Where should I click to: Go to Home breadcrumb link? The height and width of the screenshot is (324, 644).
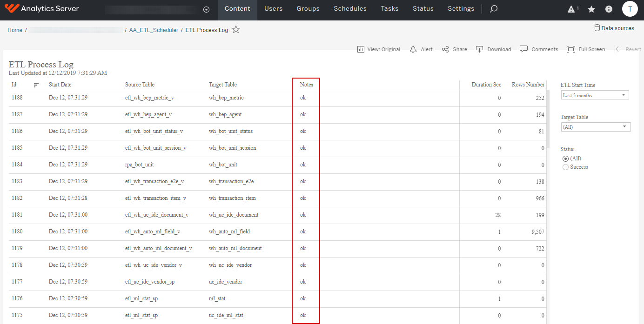pyautogui.click(x=15, y=30)
